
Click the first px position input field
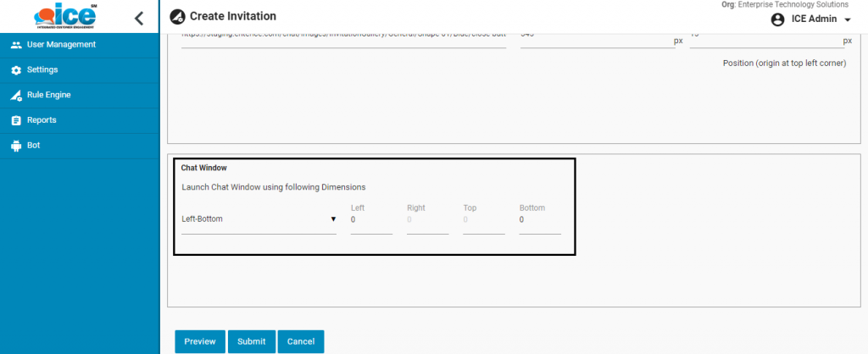point(595,39)
